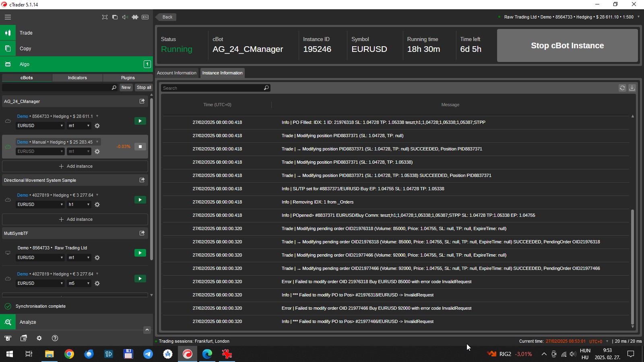Open settings gear of Directional Movement instance
644x362 pixels.
[x=97, y=205]
